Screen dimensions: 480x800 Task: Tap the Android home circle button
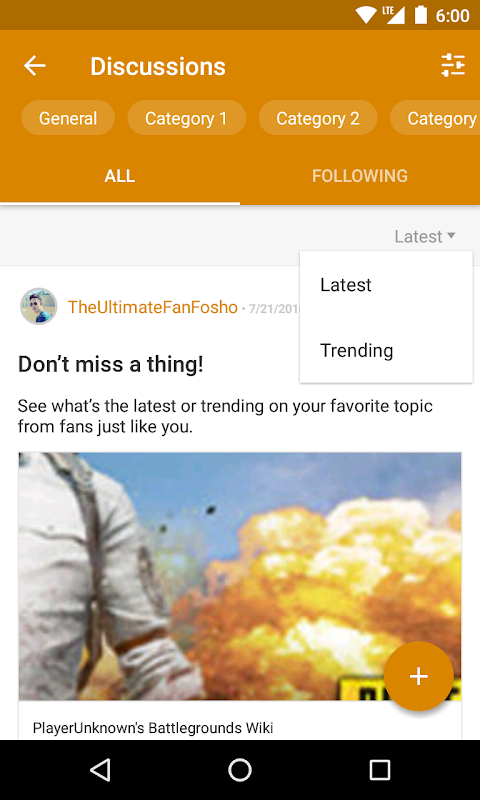click(x=240, y=769)
